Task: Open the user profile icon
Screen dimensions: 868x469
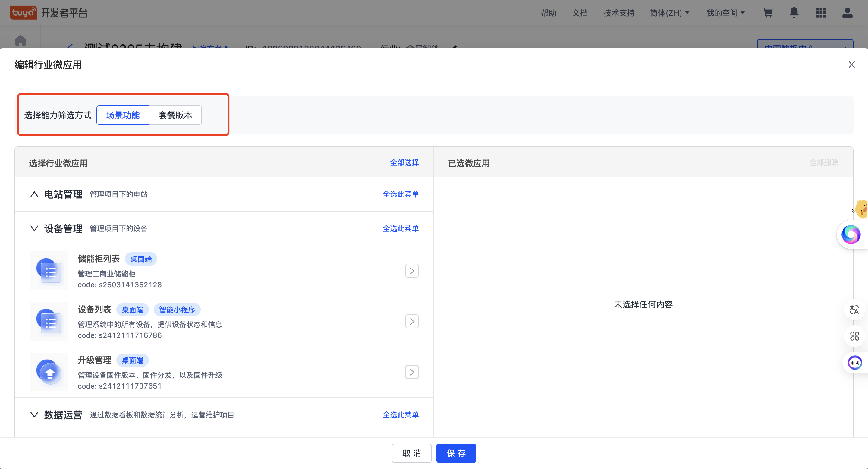Action: click(847, 13)
